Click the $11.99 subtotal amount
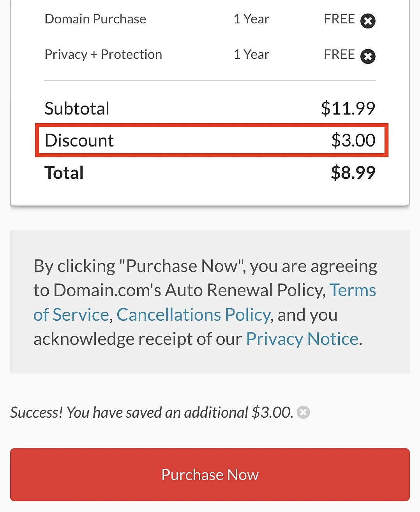This screenshot has width=420, height=512. coord(348,108)
